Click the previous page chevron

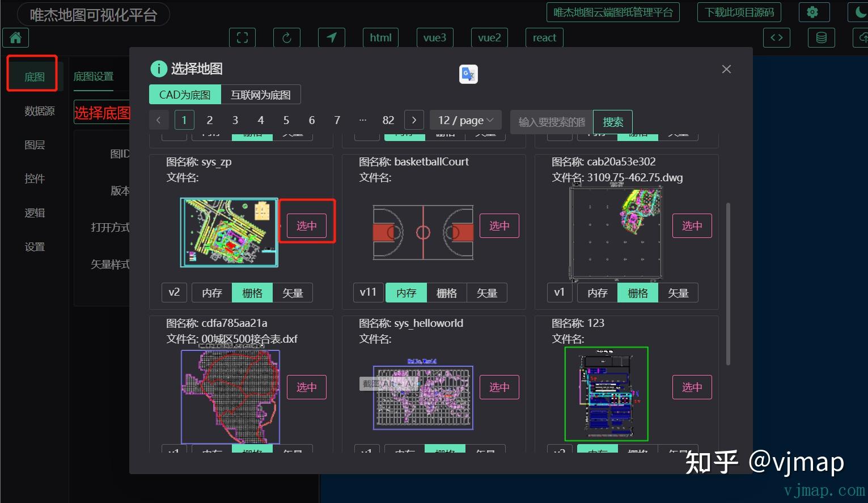159,120
